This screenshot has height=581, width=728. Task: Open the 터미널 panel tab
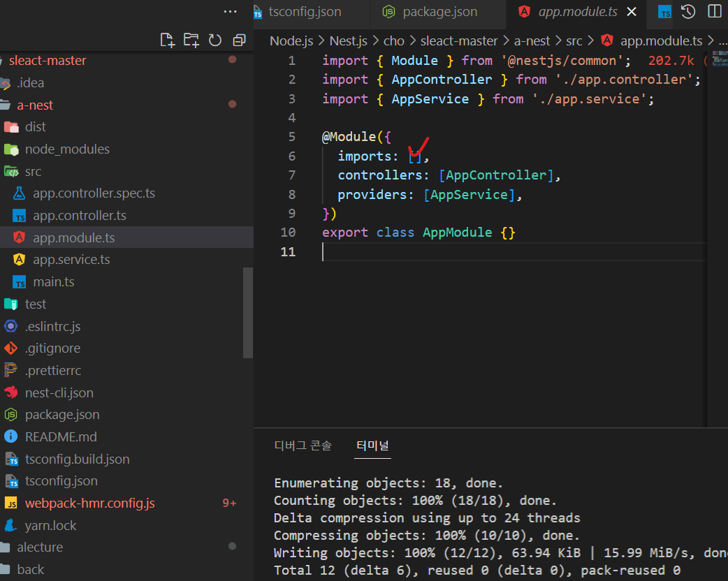(x=372, y=446)
